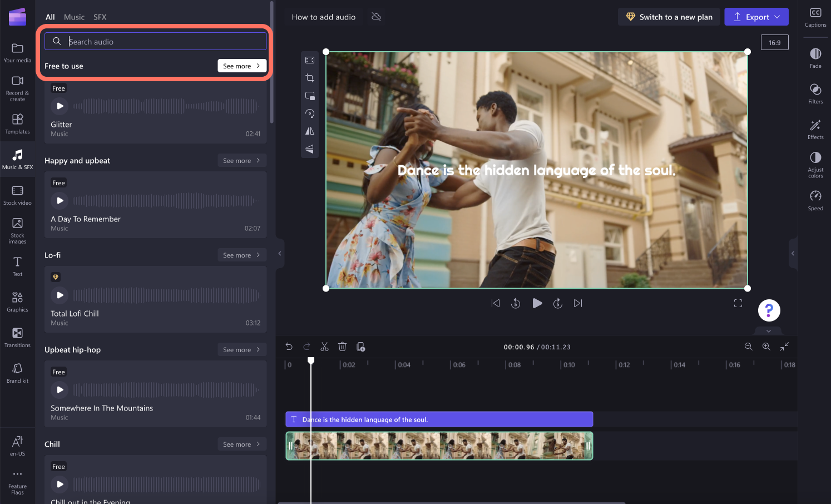Open the 16:9 aspect ratio selector

774,42
